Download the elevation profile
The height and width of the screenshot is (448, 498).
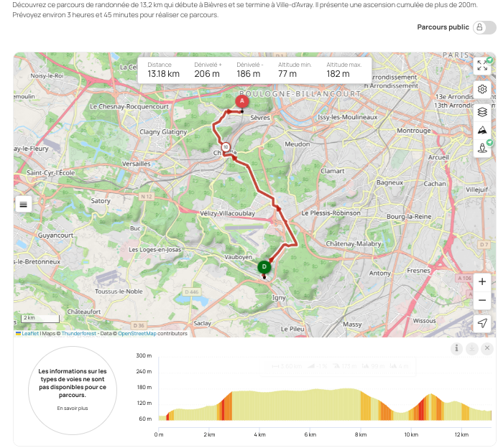[472, 348]
